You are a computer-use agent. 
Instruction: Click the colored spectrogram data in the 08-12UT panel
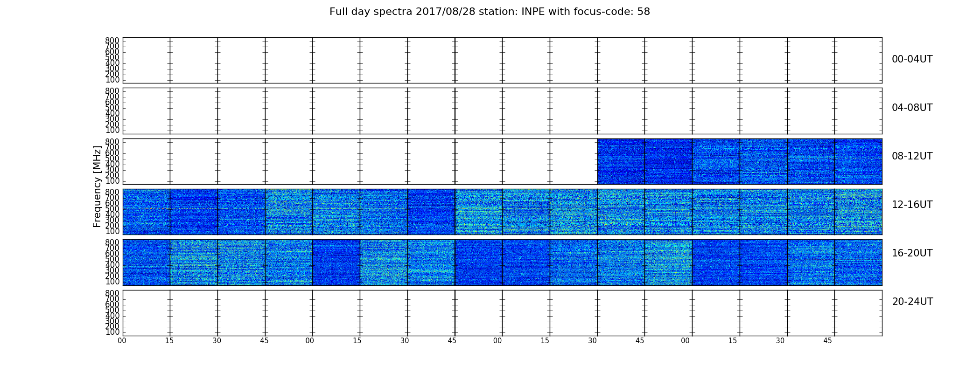click(x=740, y=161)
